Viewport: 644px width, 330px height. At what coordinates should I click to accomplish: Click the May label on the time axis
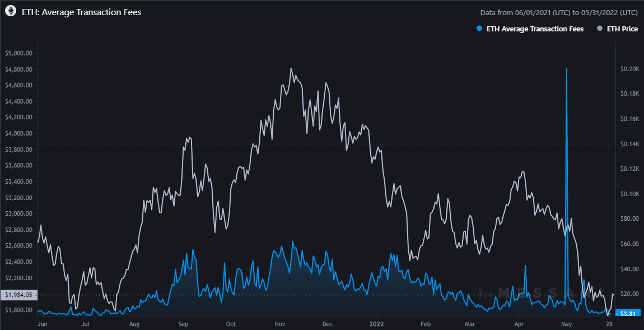click(566, 324)
